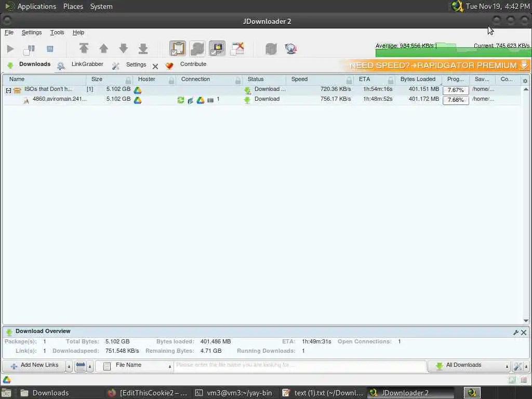The image size is (532, 399).
Task: Open the Tools menu
Action: click(x=57, y=33)
